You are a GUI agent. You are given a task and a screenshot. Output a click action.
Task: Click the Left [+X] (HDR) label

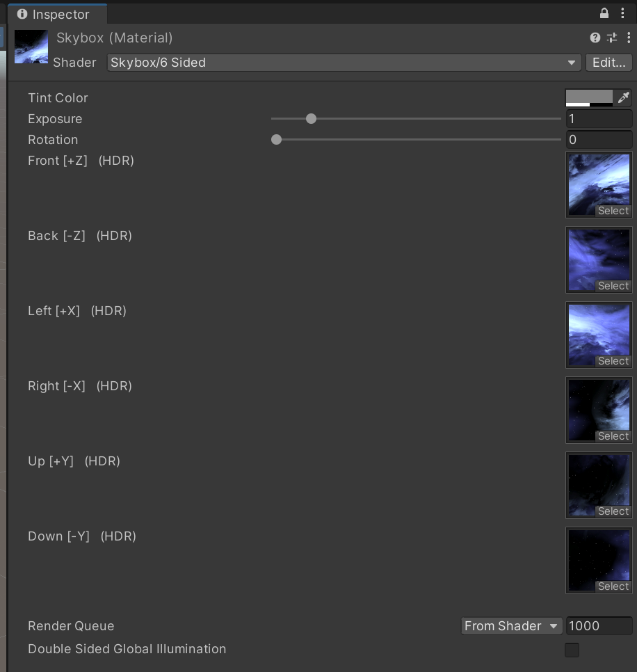[x=77, y=311]
